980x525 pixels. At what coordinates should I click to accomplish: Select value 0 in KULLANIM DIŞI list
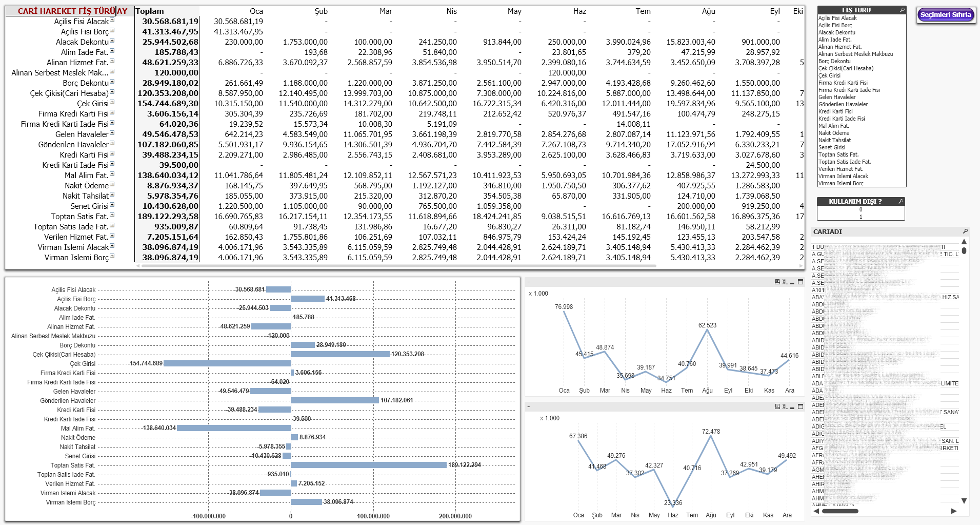tap(861, 209)
